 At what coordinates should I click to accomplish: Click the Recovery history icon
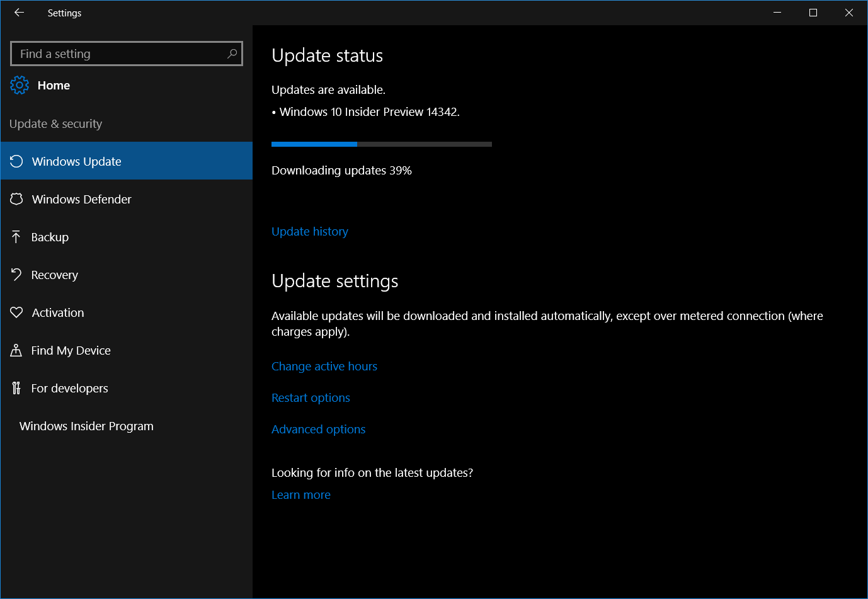[x=16, y=275]
